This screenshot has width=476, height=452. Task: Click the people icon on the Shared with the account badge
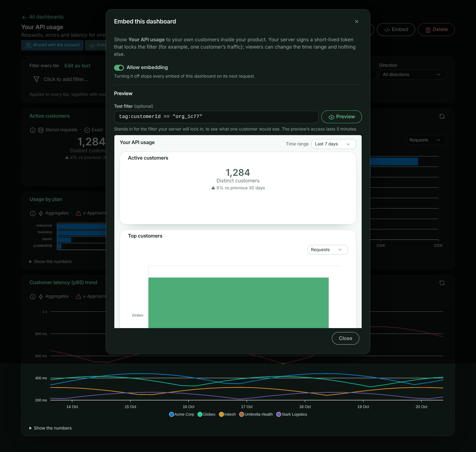click(x=29, y=45)
